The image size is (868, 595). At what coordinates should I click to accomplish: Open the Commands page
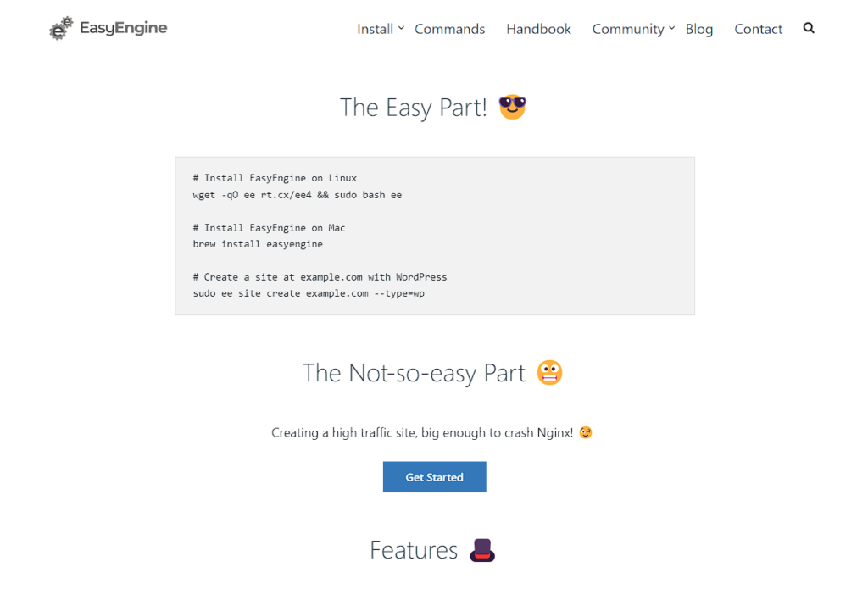tap(449, 29)
